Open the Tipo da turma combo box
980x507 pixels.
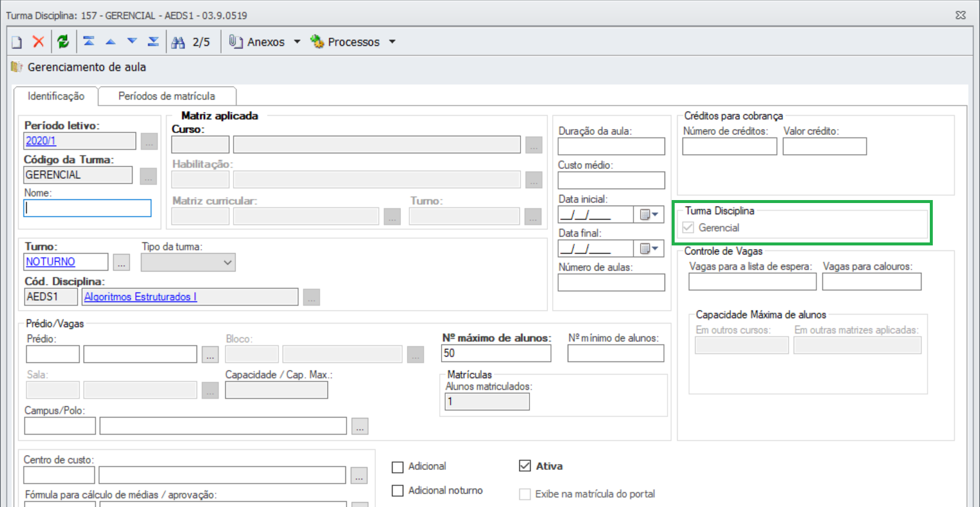188,262
